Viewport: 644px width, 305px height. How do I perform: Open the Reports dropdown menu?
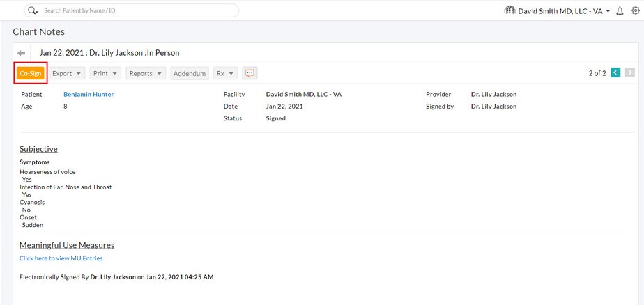pyautogui.click(x=146, y=73)
